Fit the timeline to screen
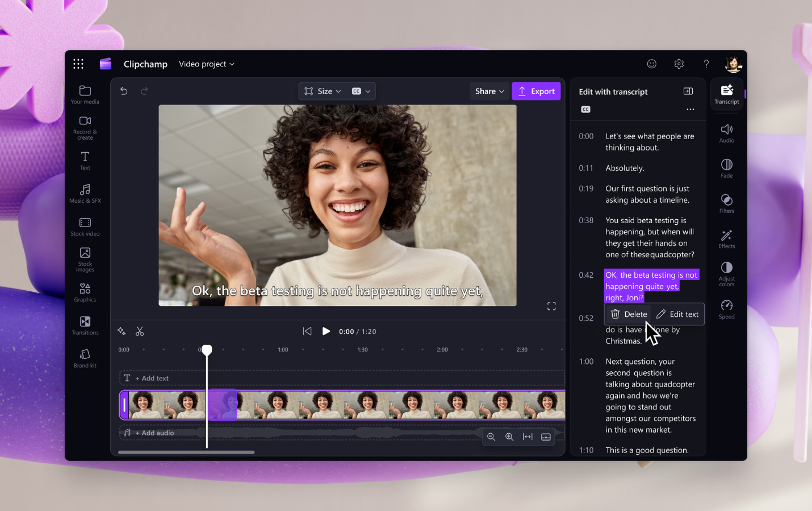Image resolution: width=812 pixels, height=511 pixels. point(528,437)
